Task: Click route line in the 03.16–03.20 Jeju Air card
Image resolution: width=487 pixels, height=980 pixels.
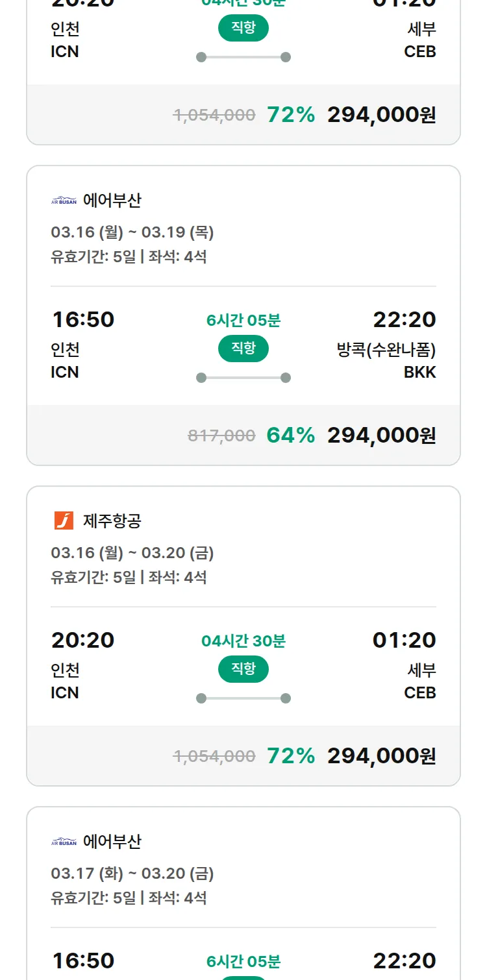Action: point(243,698)
